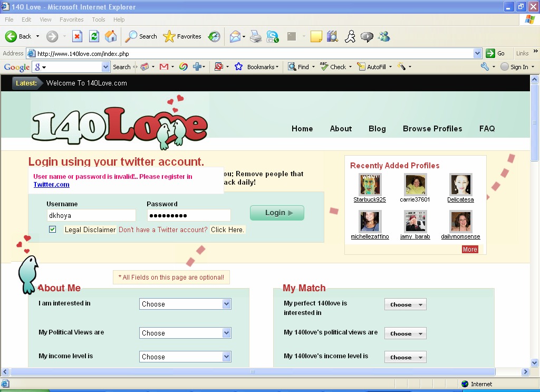This screenshot has height=392, width=540.
Task: Open the Mail envelope icon
Action: pyautogui.click(x=235, y=36)
